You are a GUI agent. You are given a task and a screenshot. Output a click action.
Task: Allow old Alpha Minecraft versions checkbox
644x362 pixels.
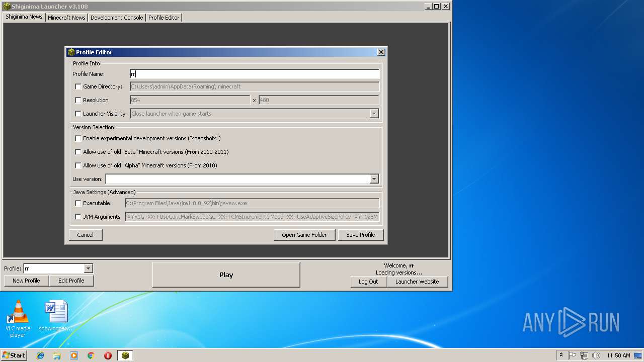(78, 165)
